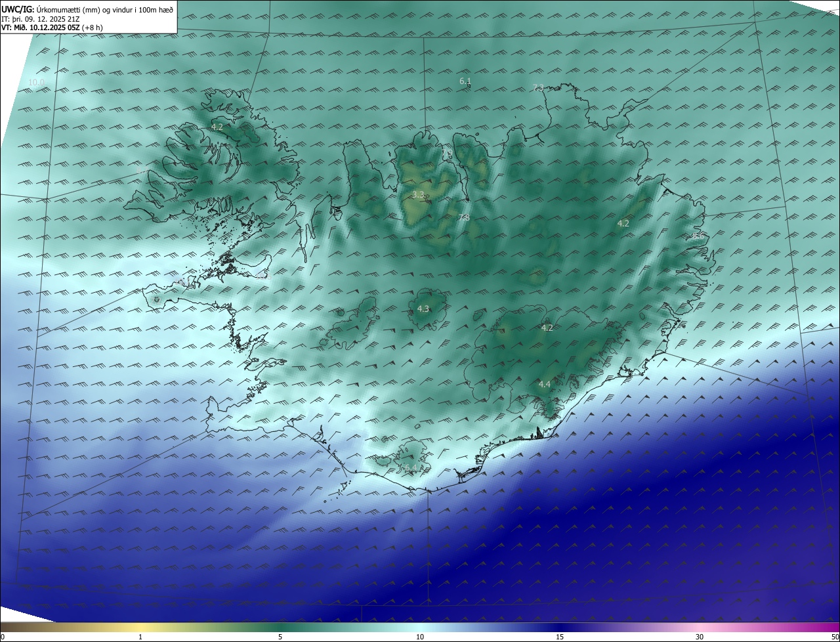Image resolution: width=840 pixels, height=642 pixels.
Task: Pick the yellow segment of the color scale
Action: (141, 627)
